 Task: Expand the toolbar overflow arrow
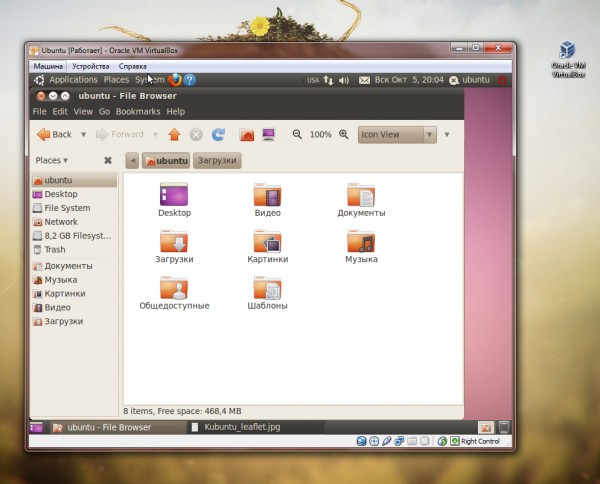pos(447,135)
